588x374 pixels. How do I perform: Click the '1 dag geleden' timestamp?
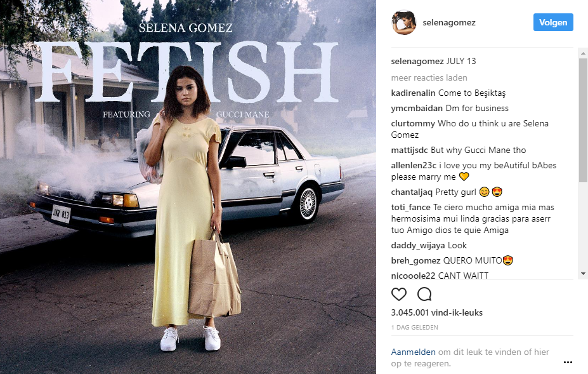coord(415,328)
